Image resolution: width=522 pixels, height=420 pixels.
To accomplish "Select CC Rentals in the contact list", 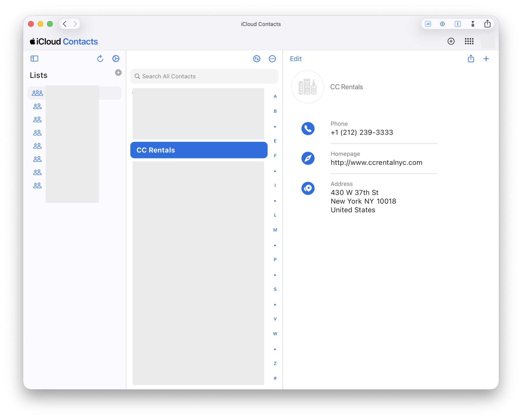I will click(199, 150).
